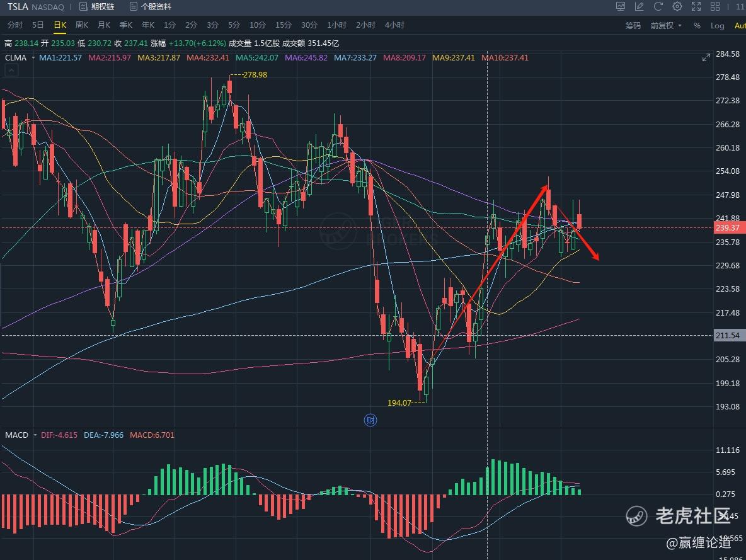The width and height of the screenshot is (746, 560).
Task: Click the MACD:6.701 histogram value
Action: 152,435
